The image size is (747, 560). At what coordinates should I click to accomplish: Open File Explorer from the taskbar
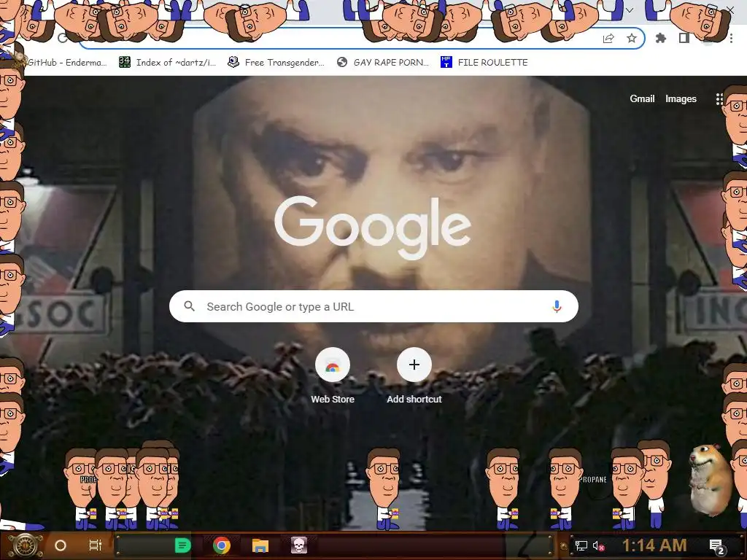point(260,545)
